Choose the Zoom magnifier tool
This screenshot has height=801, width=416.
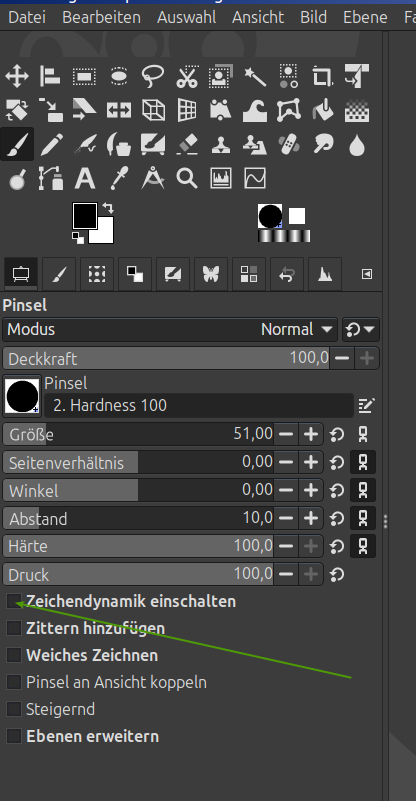[x=187, y=179]
